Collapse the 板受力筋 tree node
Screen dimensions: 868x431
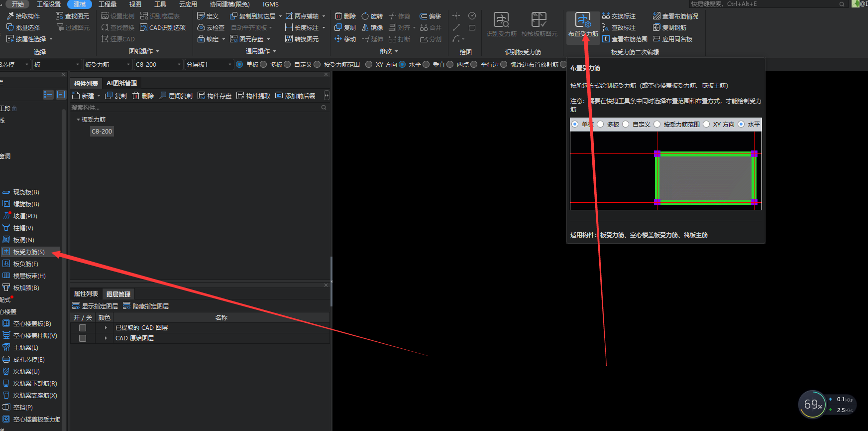coord(78,120)
